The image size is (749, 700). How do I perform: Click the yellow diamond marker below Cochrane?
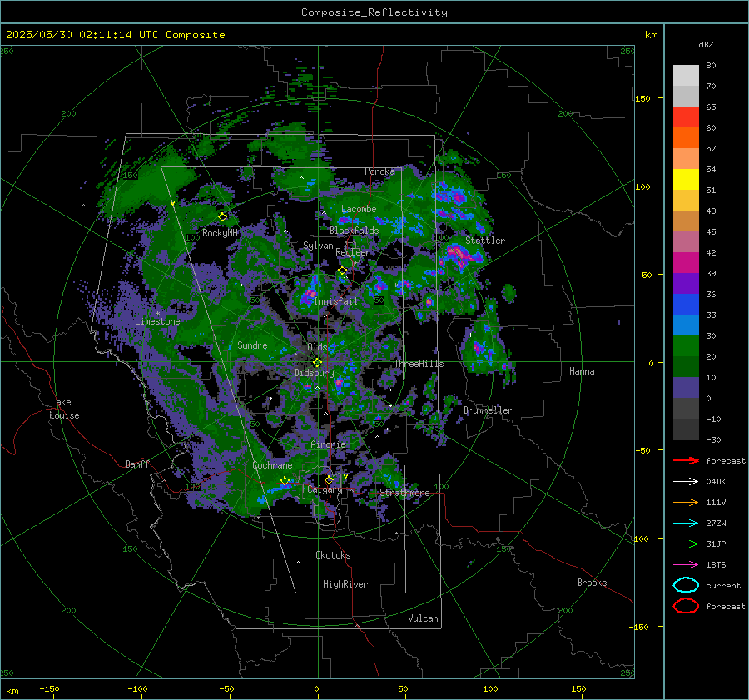click(x=285, y=481)
